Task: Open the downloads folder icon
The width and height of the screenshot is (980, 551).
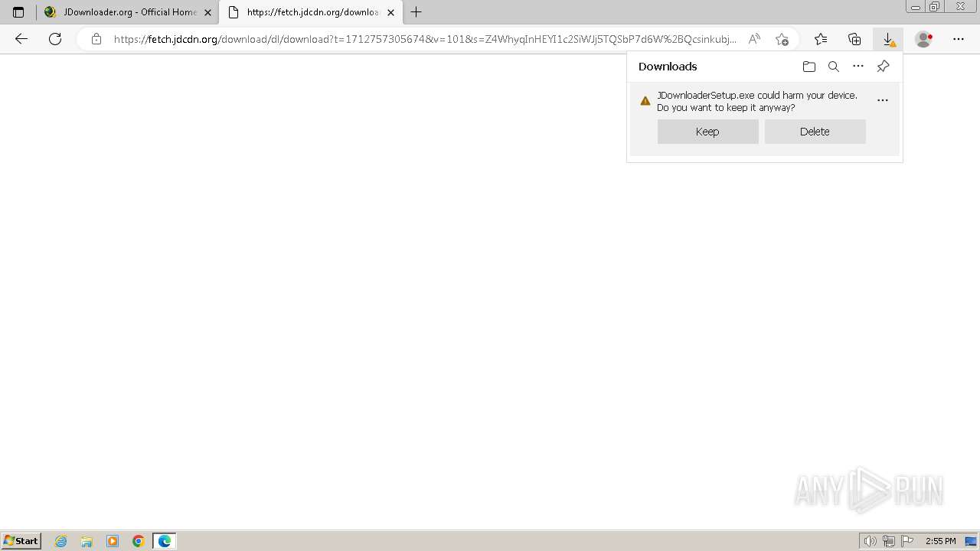Action: pos(809,67)
